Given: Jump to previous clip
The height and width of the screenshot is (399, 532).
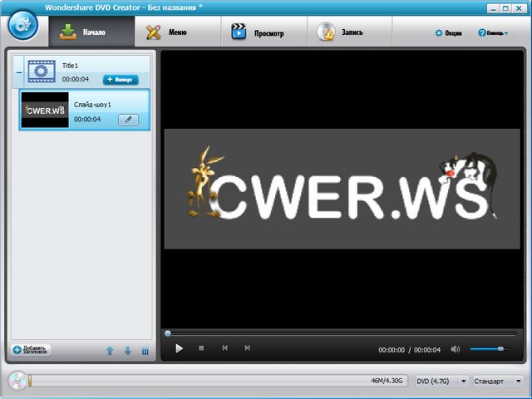Looking at the screenshot, I should point(224,347).
